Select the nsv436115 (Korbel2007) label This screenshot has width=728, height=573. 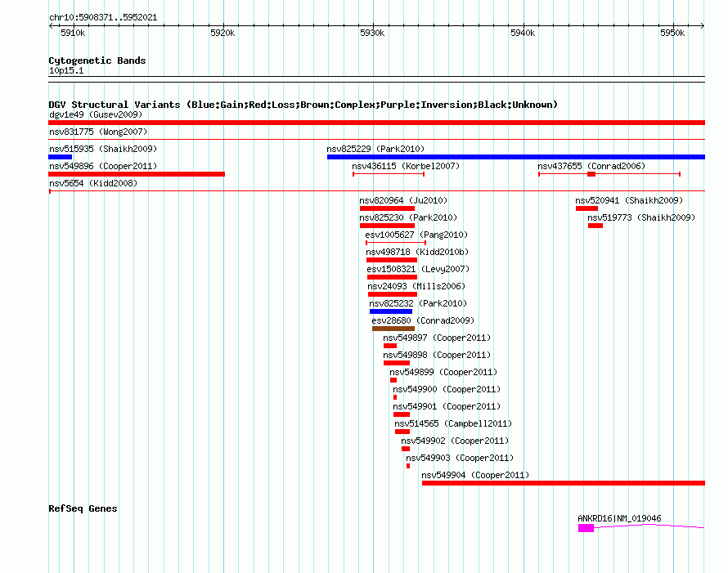coord(406,166)
